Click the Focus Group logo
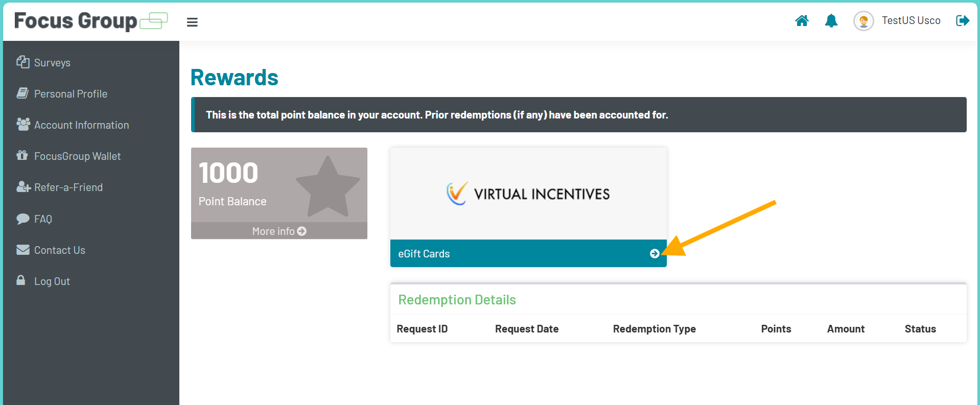This screenshot has width=980, height=405. tap(91, 21)
